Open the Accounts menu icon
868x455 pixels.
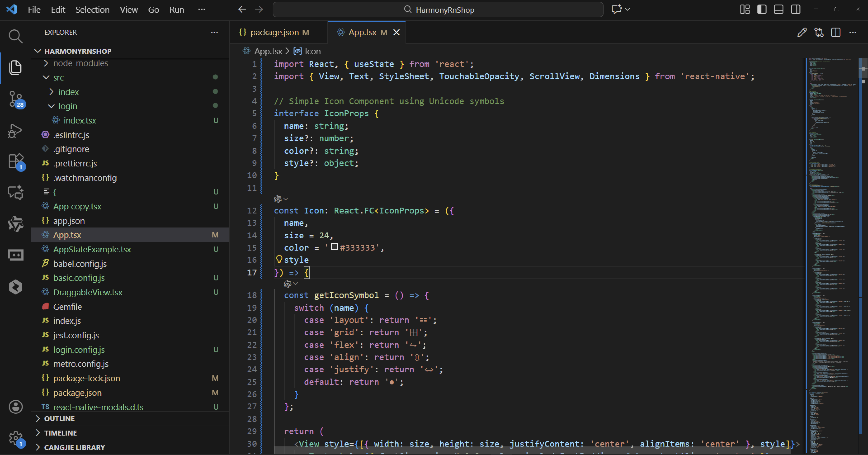[x=15, y=407]
